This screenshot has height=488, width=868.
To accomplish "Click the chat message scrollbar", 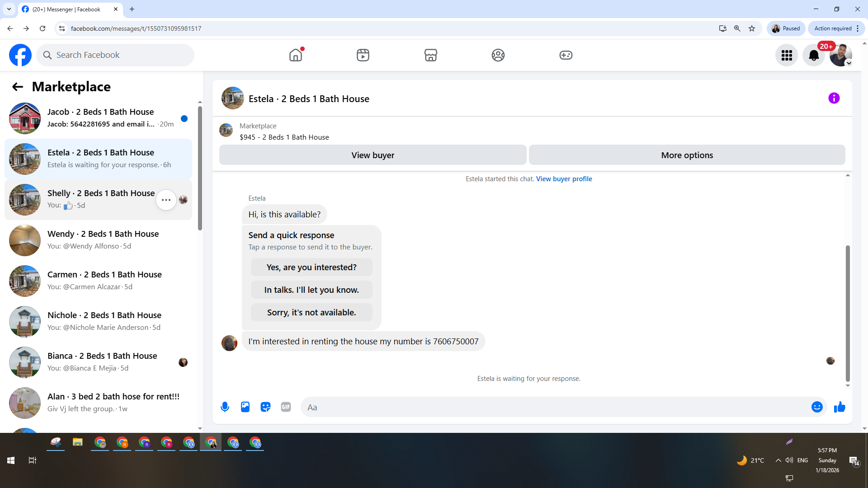I will pos(848,314).
